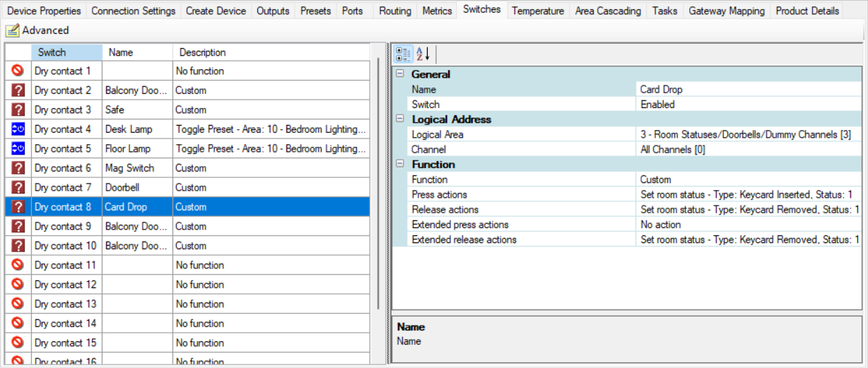Click the toggle preset icon for Dry contact 5

pyautogui.click(x=18, y=149)
